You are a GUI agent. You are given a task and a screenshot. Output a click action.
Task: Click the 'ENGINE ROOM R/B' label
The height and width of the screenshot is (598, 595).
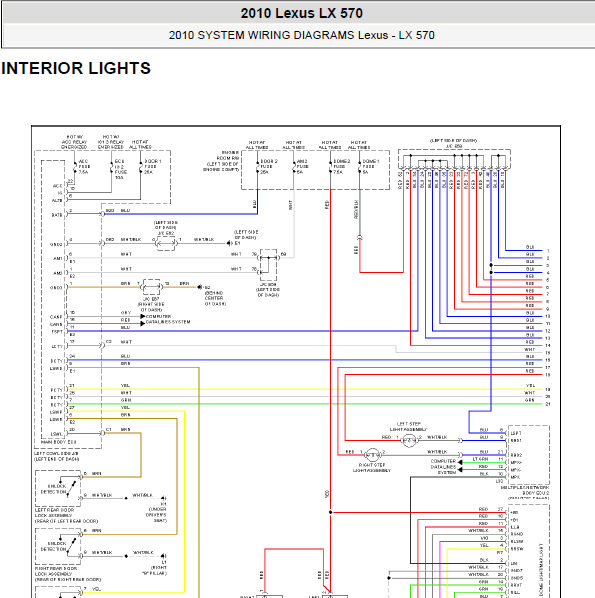pyautogui.click(x=228, y=155)
